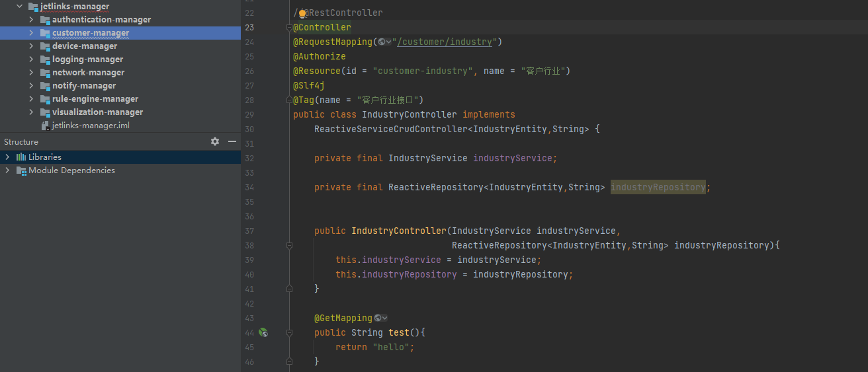Expand the authentication-manager module

click(x=31, y=20)
